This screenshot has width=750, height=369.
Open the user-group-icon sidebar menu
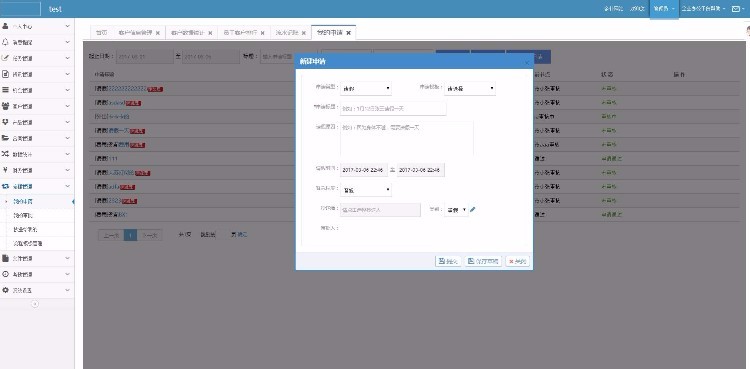point(37,106)
